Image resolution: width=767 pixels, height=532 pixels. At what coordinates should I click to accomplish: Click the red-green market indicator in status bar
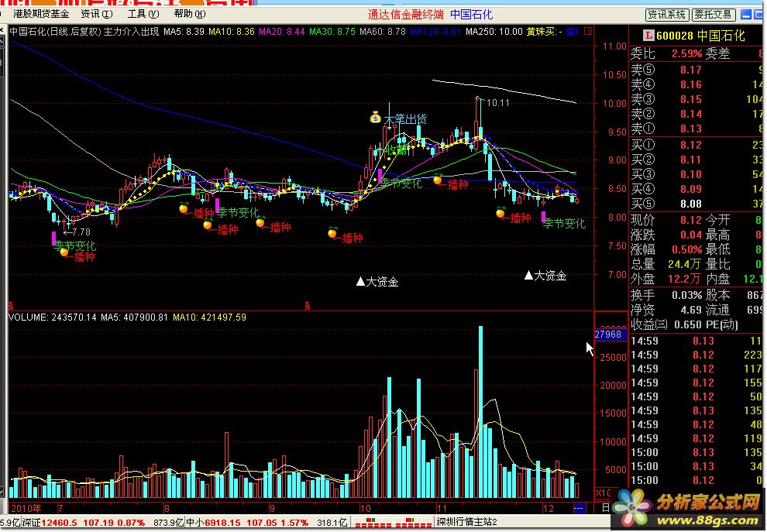pos(392,522)
